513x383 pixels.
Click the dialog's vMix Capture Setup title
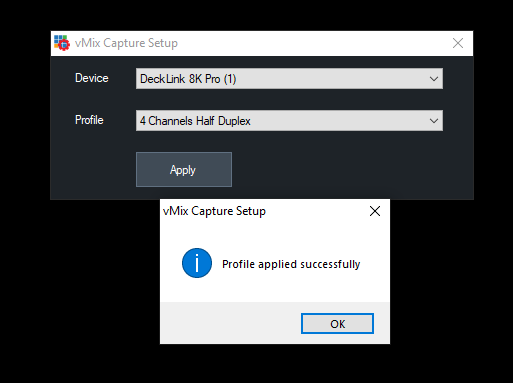click(x=214, y=211)
